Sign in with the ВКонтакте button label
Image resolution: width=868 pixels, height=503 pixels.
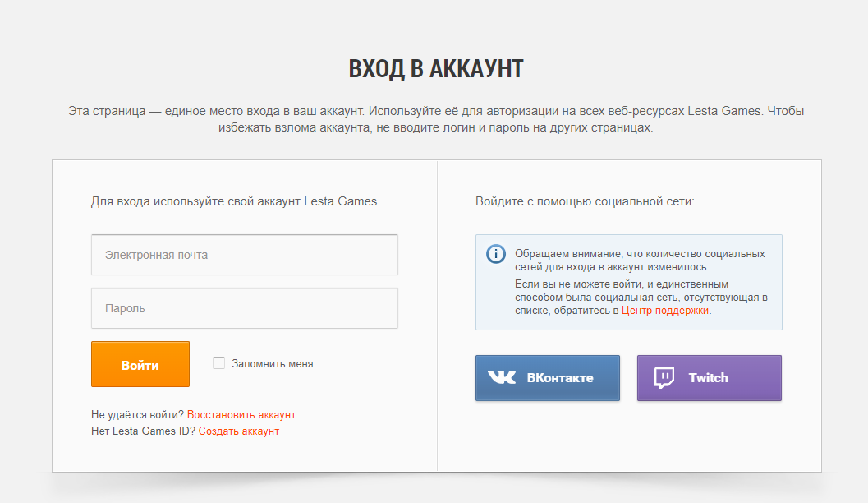click(559, 378)
